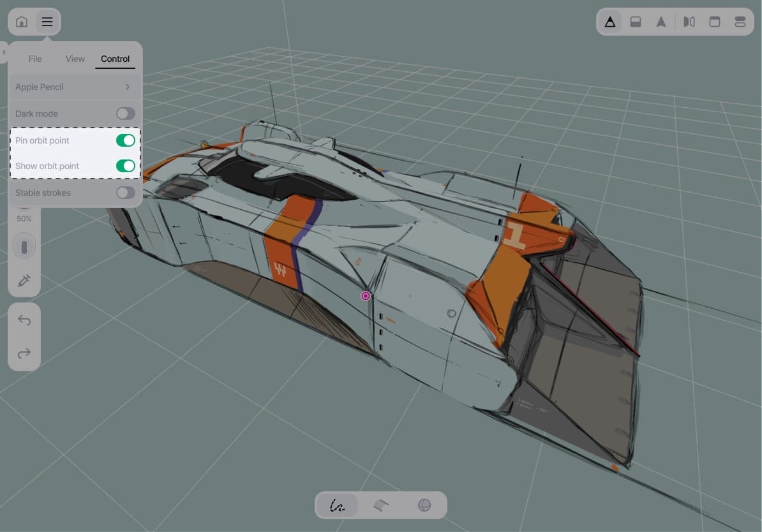Select the freehand stroke drawing mode
The height and width of the screenshot is (532, 762).
coord(337,505)
